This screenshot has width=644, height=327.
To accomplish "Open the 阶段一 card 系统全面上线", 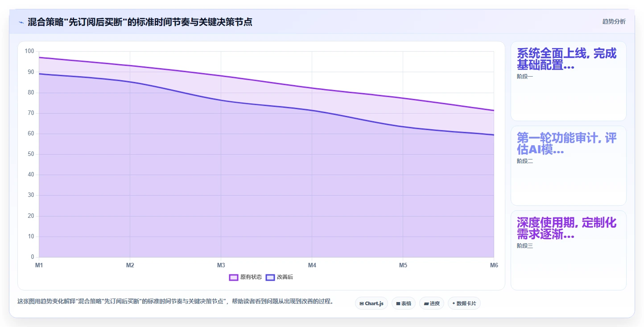I will pyautogui.click(x=569, y=81).
